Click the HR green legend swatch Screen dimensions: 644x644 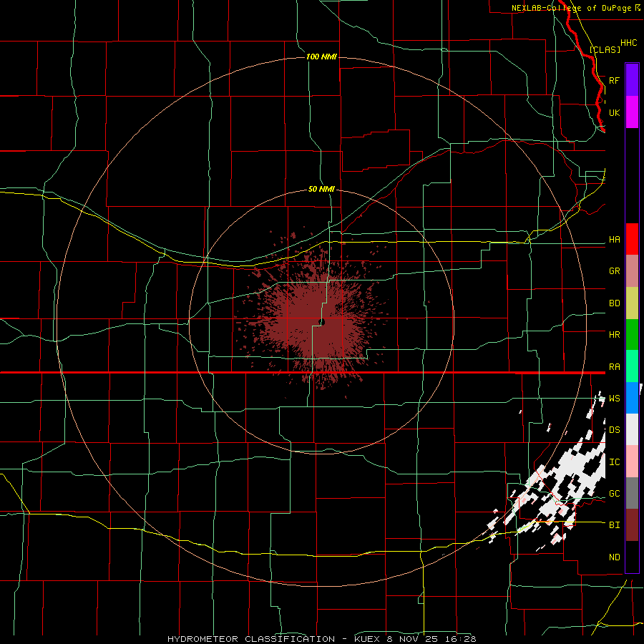click(x=632, y=335)
